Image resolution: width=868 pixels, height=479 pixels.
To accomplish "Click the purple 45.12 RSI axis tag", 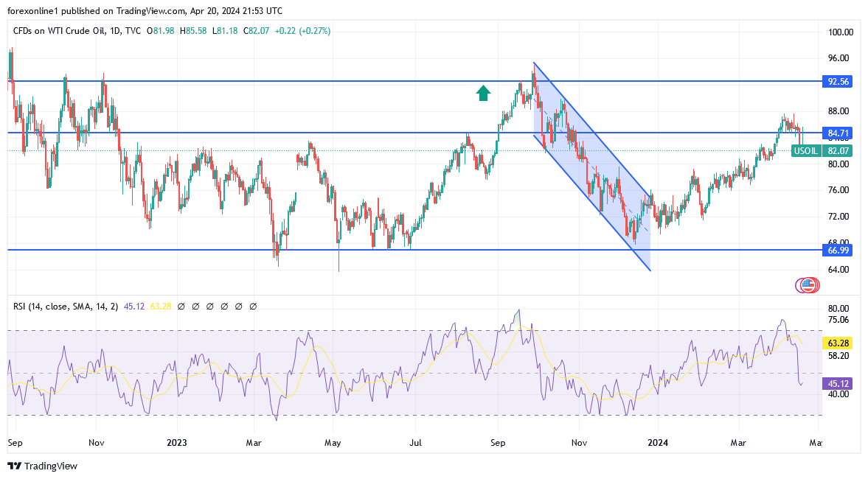I will [838, 384].
